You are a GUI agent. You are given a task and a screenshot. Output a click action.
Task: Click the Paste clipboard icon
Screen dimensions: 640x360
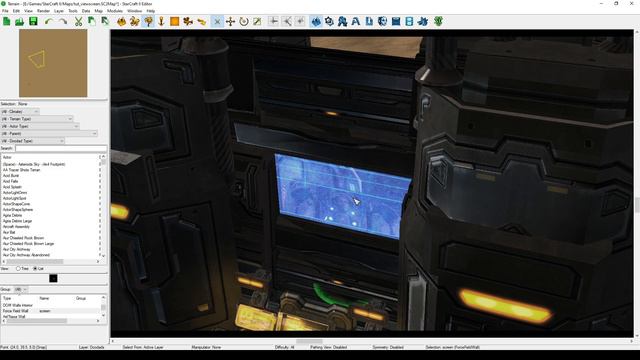tap(91, 22)
